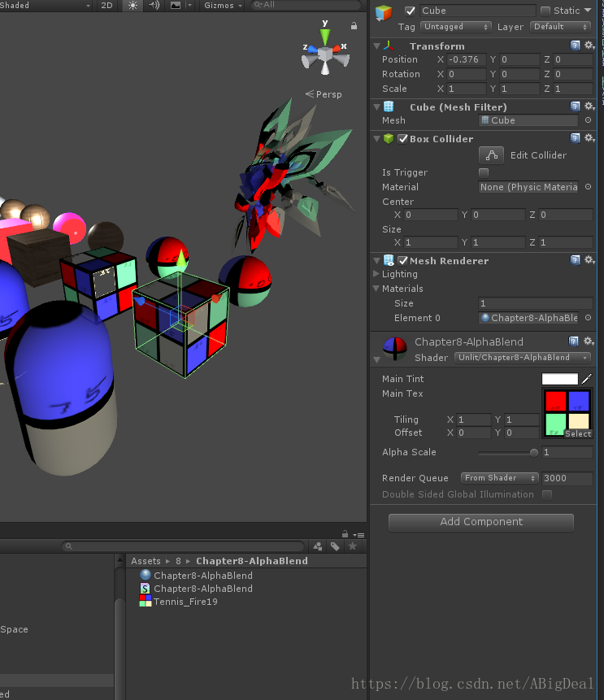The image size is (604, 700).
Task: Adjust the Alpha Scale slider
Action: point(508,453)
